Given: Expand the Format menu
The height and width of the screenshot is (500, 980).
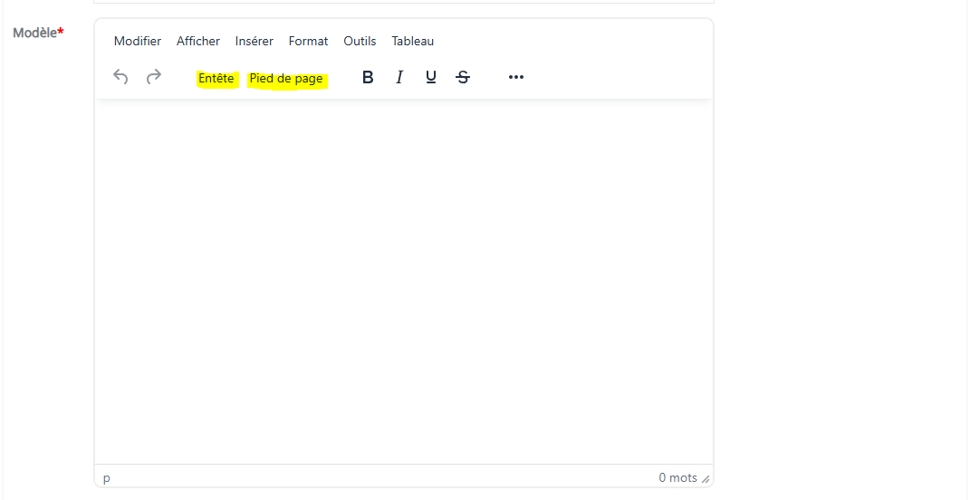Looking at the screenshot, I should click(x=308, y=41).
